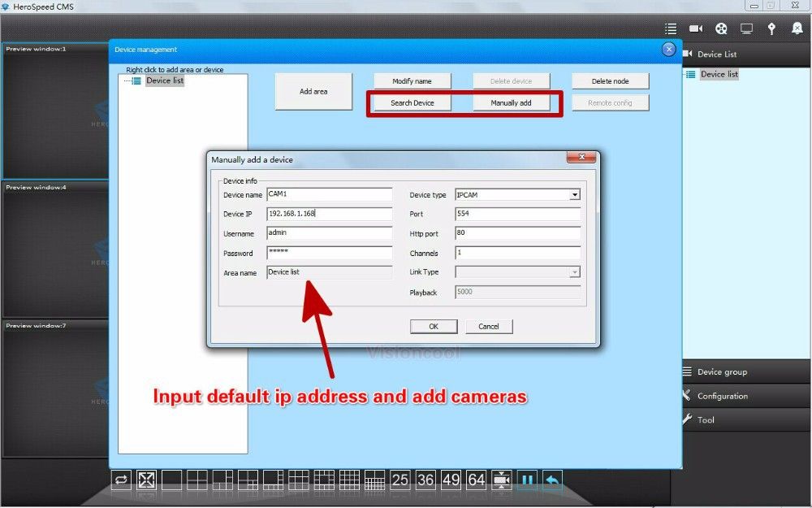Click the Delete node button
Image resolution: width=812 pixels, height=508 pixels.
point(610,80)
